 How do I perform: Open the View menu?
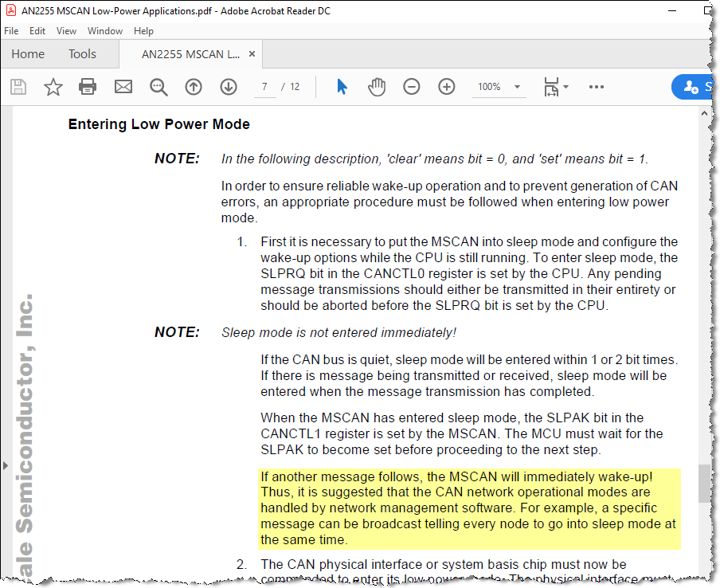click(66, 31)
